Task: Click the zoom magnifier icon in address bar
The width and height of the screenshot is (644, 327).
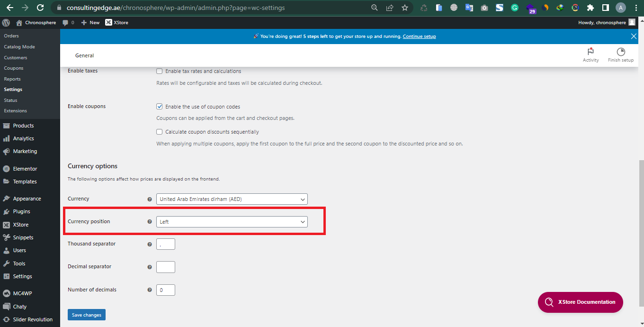Action: [375, 8]
